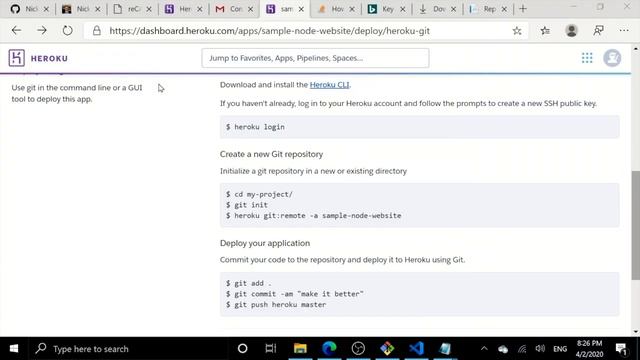Open the OneDrive cloud tray icon
This screenshot has width=640, height=360.
(x=503, y=349)
